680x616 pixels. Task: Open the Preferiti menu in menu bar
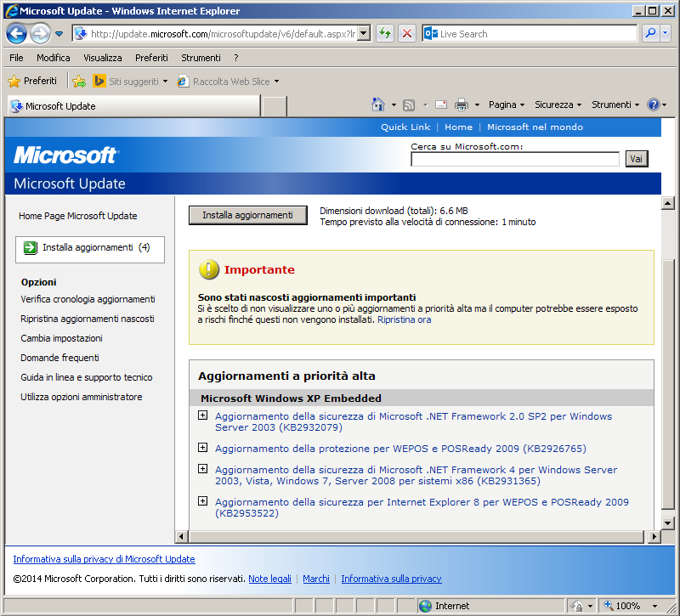[x=151, y=58]
